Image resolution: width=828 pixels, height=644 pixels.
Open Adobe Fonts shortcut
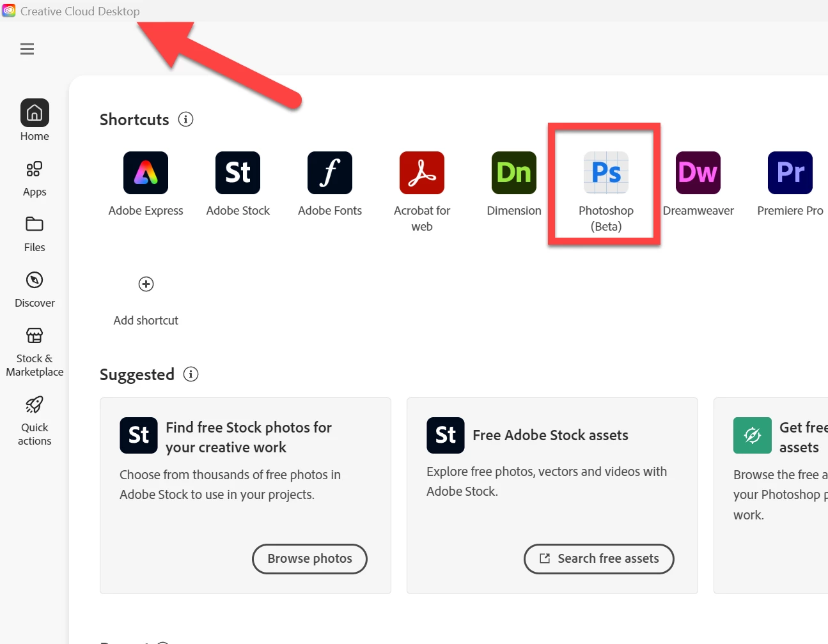(x=330, y=184)
